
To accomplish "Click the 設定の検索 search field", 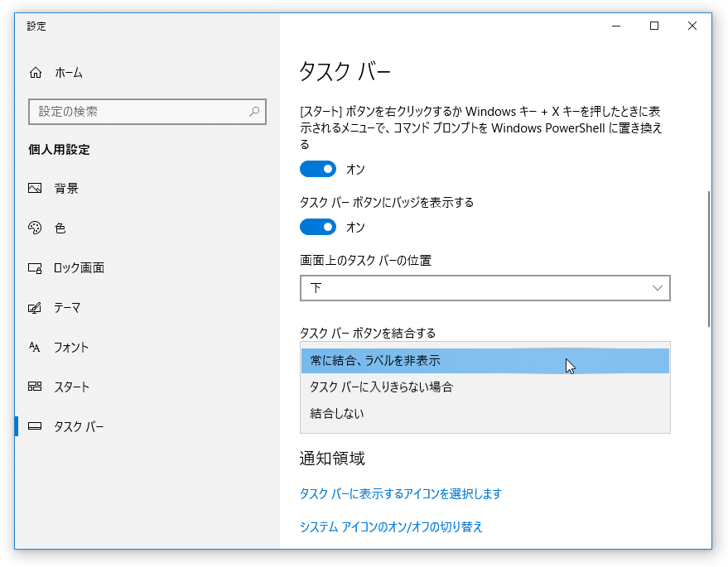I will [147, 112].
